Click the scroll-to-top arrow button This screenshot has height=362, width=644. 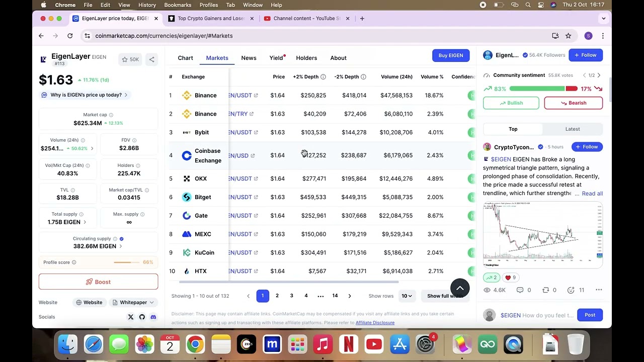(459, 288)
